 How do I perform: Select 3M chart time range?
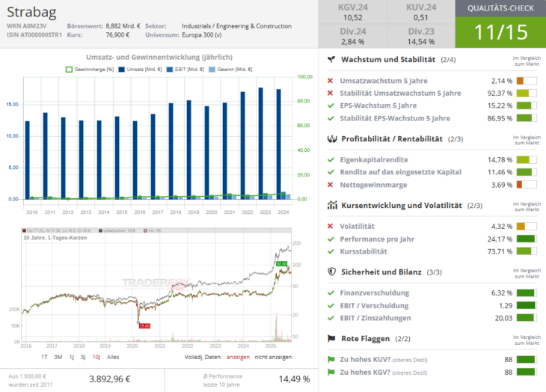coord(58,357)
